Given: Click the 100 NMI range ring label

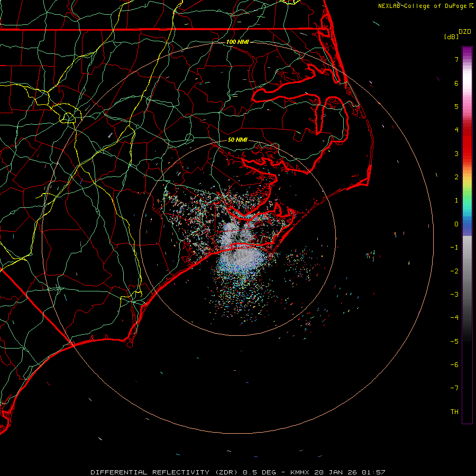Looking at the screenshot, I should pyautogui.click(x=237, y=42).
